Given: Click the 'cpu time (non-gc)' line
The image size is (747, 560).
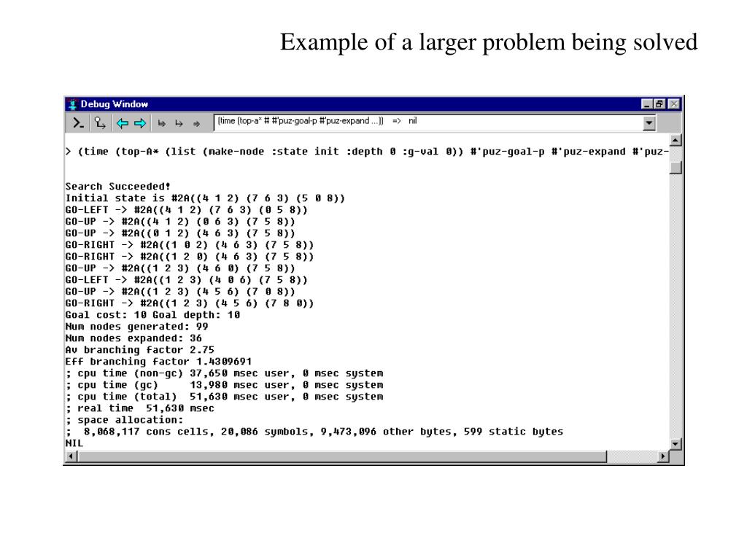Looking at the screenshot, I should pos(225,373).
